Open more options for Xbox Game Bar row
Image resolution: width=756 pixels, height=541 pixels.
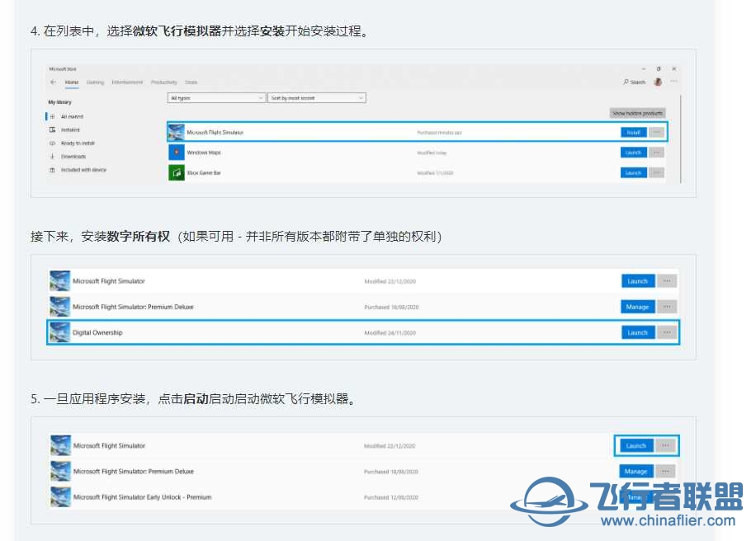[x=656, y=172]
